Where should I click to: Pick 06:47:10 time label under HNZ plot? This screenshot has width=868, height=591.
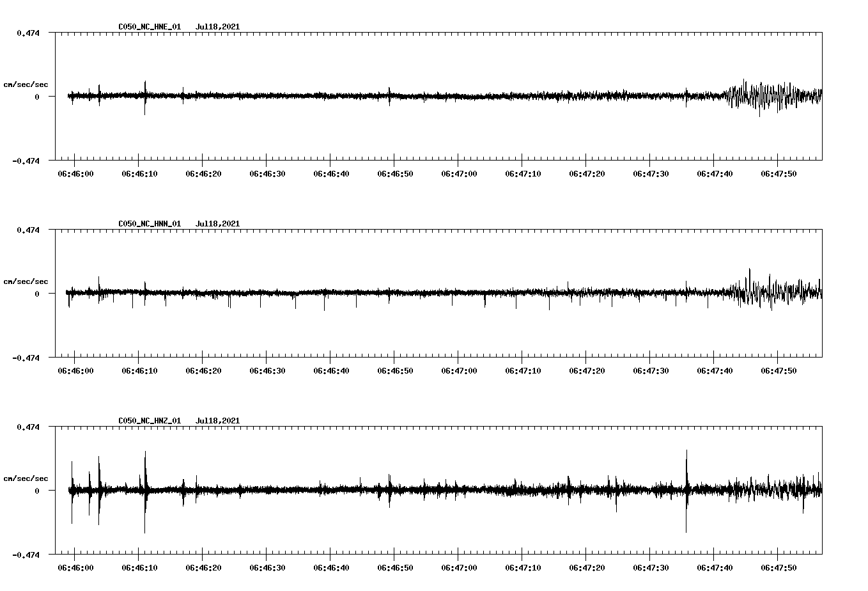point(523,568)
